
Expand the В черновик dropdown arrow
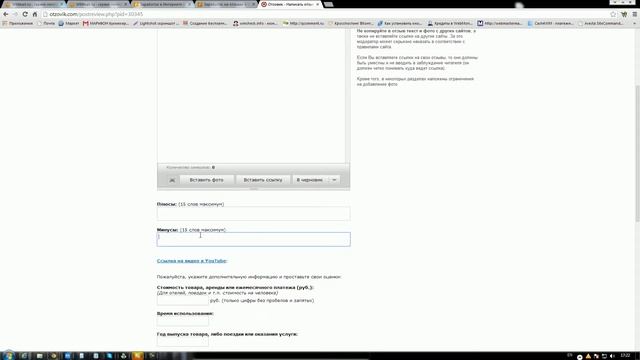pos(334,180)
